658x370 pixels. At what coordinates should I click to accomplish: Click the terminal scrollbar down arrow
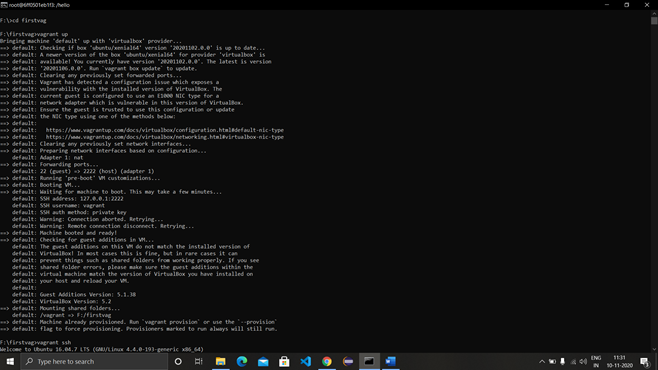point(654,349)
